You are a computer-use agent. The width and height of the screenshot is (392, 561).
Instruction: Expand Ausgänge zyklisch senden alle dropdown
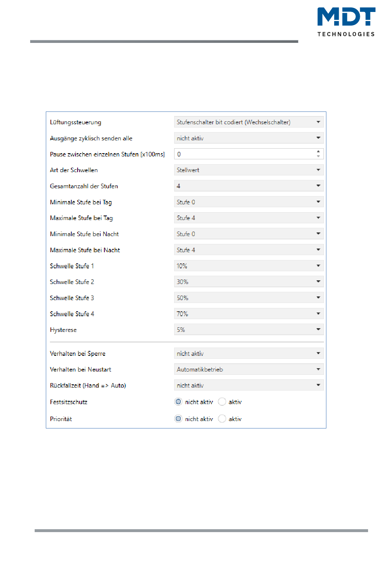[x=249, y=138]
